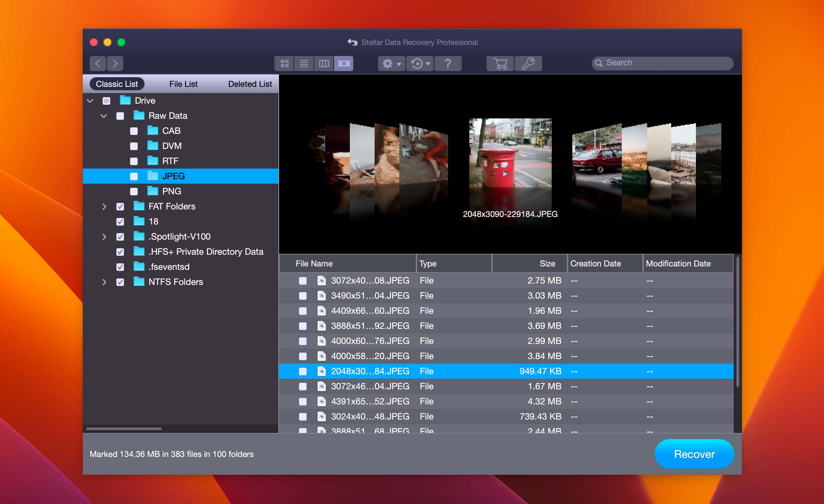824x504 pixels.
Task: Select the RTF folder icon
Action: (x=152, y=160)
